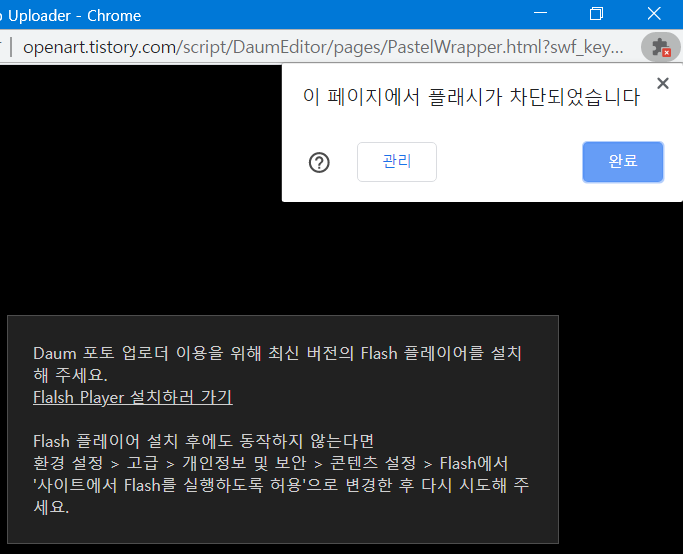Click the text '사이트에서 Flash를 실행하도록 허용'
This screenshot has width=683, height=554.
(169, 485)
